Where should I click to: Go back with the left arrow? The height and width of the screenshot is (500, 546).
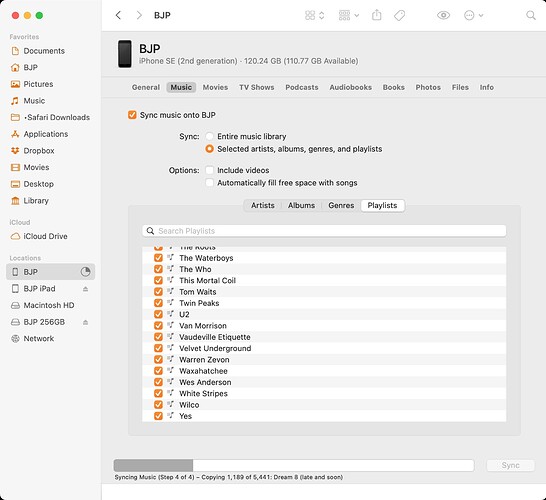tap(118, 15)
